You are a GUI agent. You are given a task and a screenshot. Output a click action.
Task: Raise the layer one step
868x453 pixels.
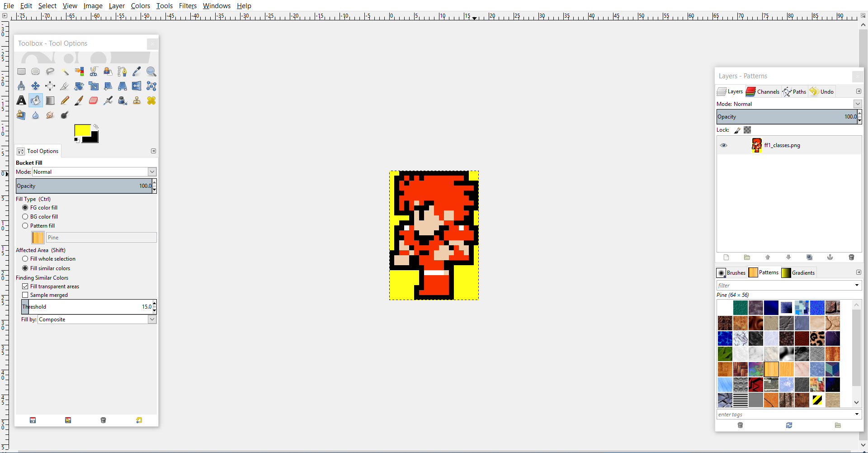(768, 257)
